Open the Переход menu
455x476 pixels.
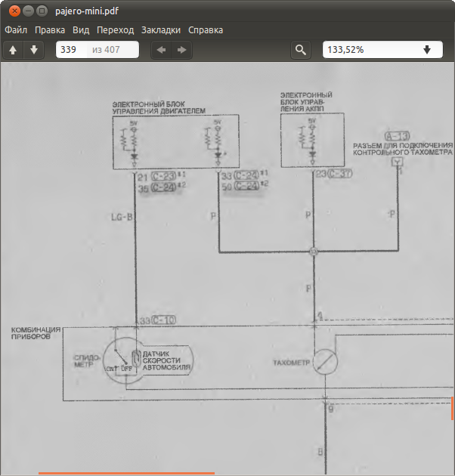(116, 30)
